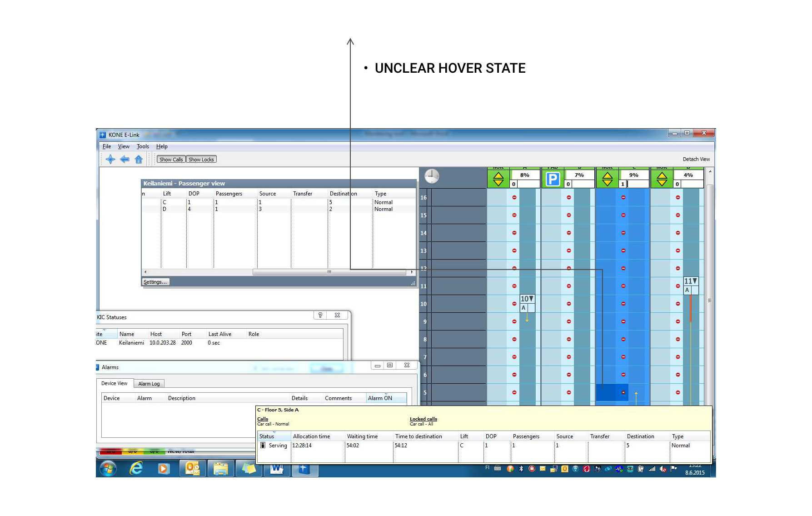Click the parking P icon for lift B
The width and height of the screenshot is (812, 516).
click(553, 179)
